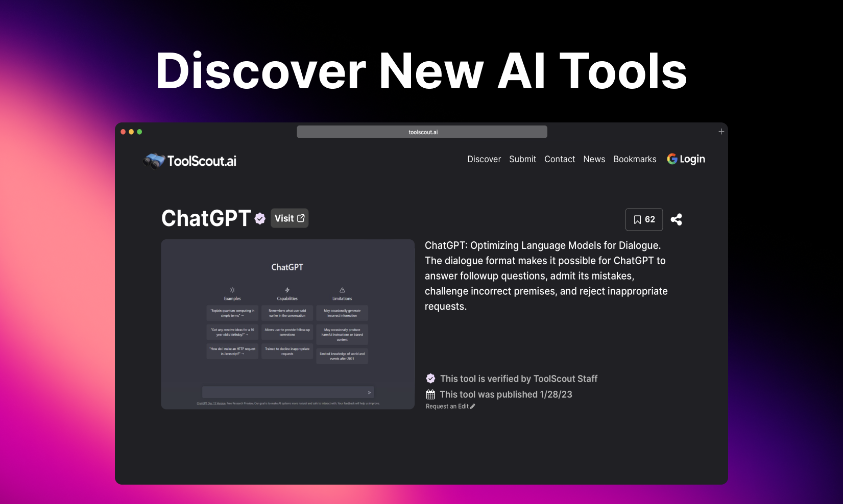Bookmark the tool using the 62 counter
This screenshot has height=504, width=843.
coord(644,219)
